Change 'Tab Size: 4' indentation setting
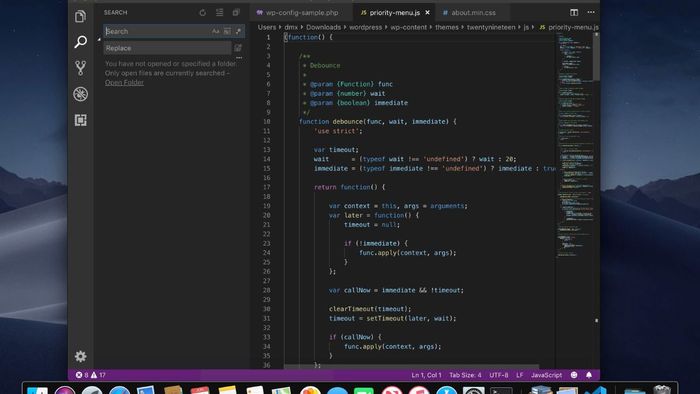The width and height of the screenshot is (700, 394). pos(465,375)
